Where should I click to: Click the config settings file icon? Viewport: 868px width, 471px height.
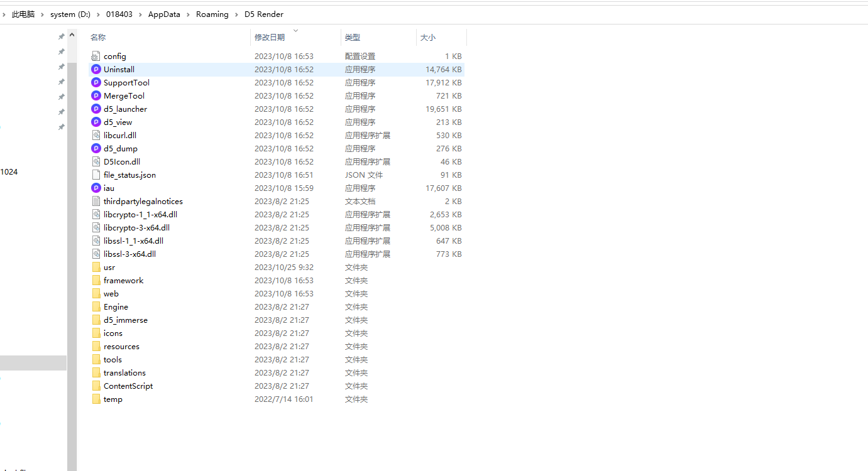[96, 57]
